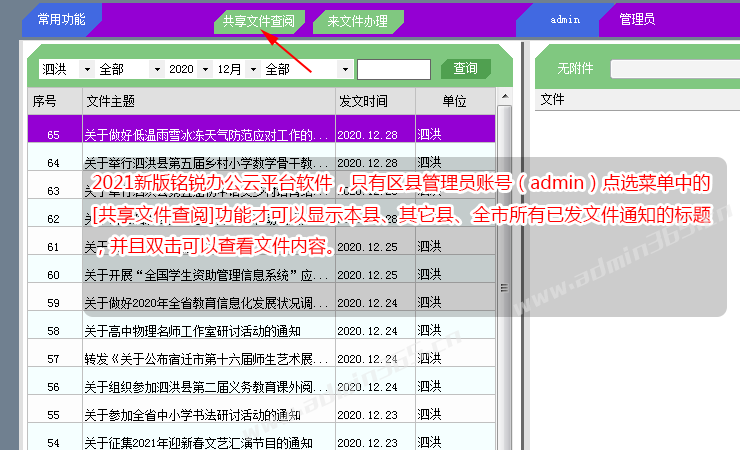The image size is (740, 450).
Task: Select row 65 about 低温雨雪冰冻天气防范
Action: 261,129
